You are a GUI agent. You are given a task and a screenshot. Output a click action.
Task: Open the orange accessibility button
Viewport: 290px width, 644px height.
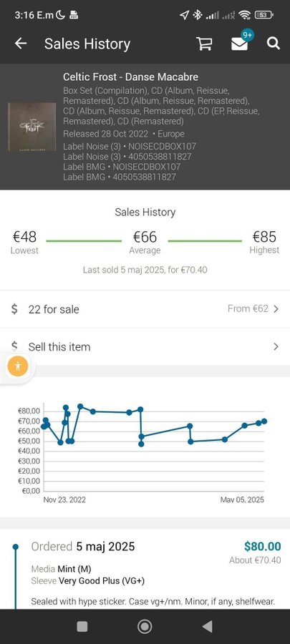18,366
